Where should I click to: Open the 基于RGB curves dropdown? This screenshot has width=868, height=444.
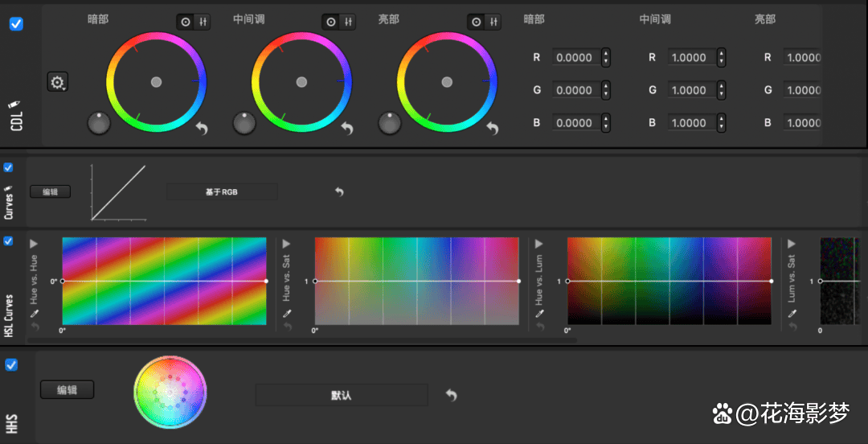pyautogui.click(x=221, y=191)
